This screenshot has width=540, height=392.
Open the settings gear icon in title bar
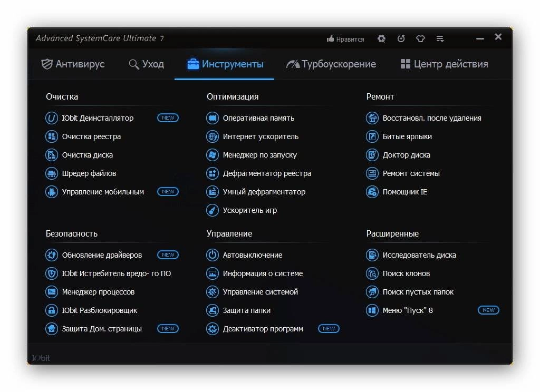[x=381, y=38]
